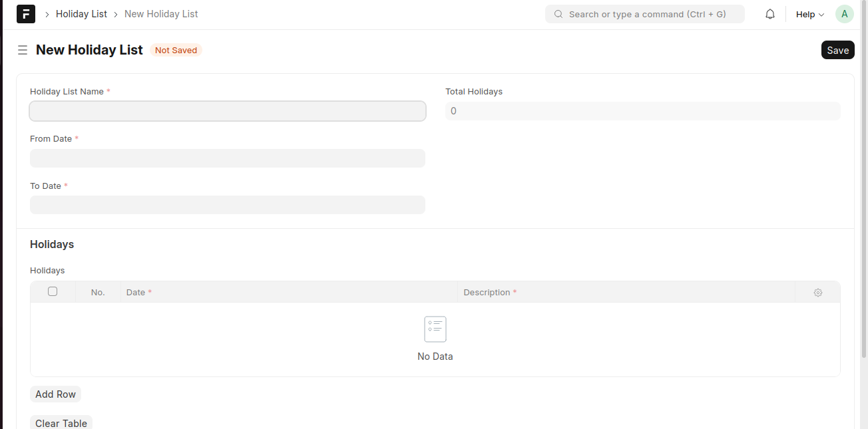Click the Frappe logo home icon

click(26, 14)
